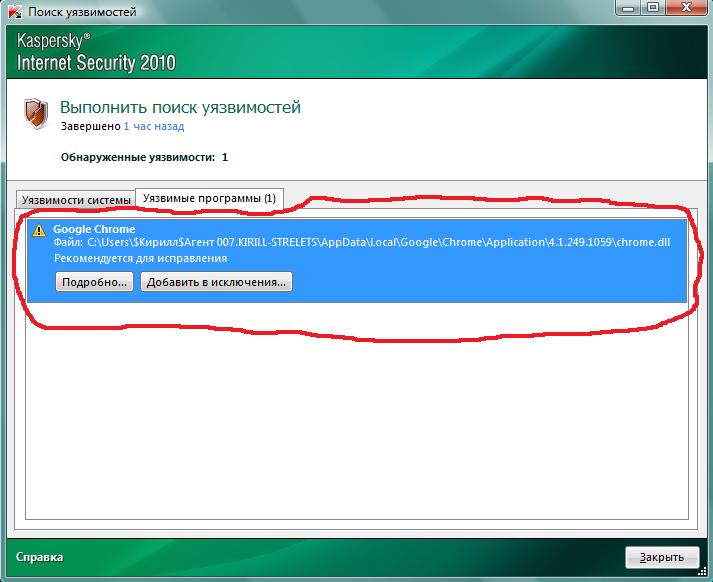Click the Kaspersky icon in the title bar
The width and height of the screenshot is (713, 582).
pos(14,11)
